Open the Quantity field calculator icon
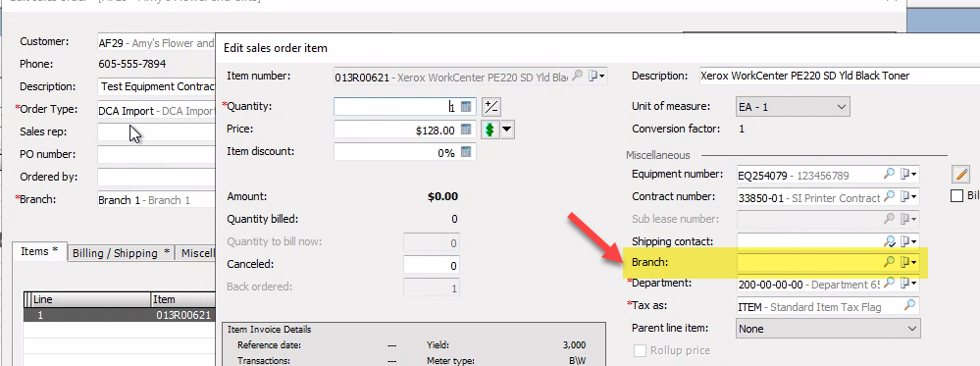This screenshot has height=366, width=980. [x=466, y=107]
